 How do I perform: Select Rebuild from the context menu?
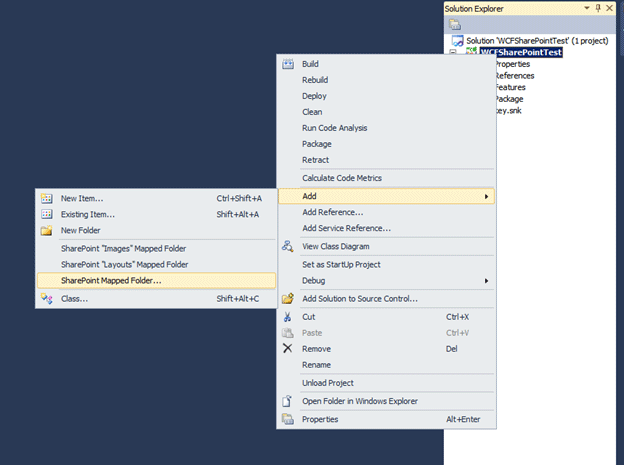(386, 80)
